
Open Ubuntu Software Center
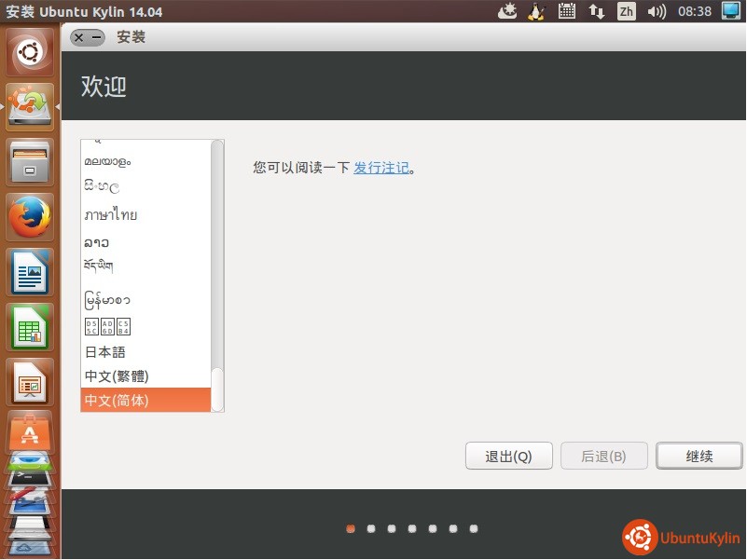click(x=31, y=432)
